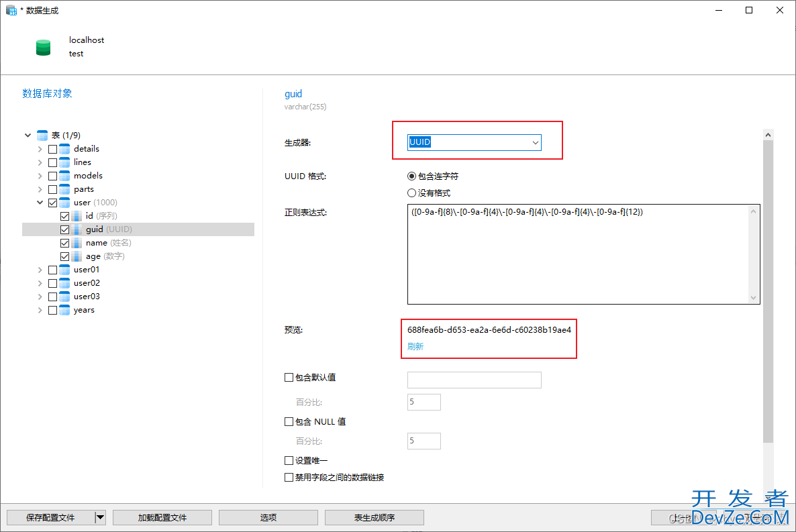The width and height of the screenshot is (796, 532).
Task: Click the user02 table icon
Action: (x=64, y=283)
